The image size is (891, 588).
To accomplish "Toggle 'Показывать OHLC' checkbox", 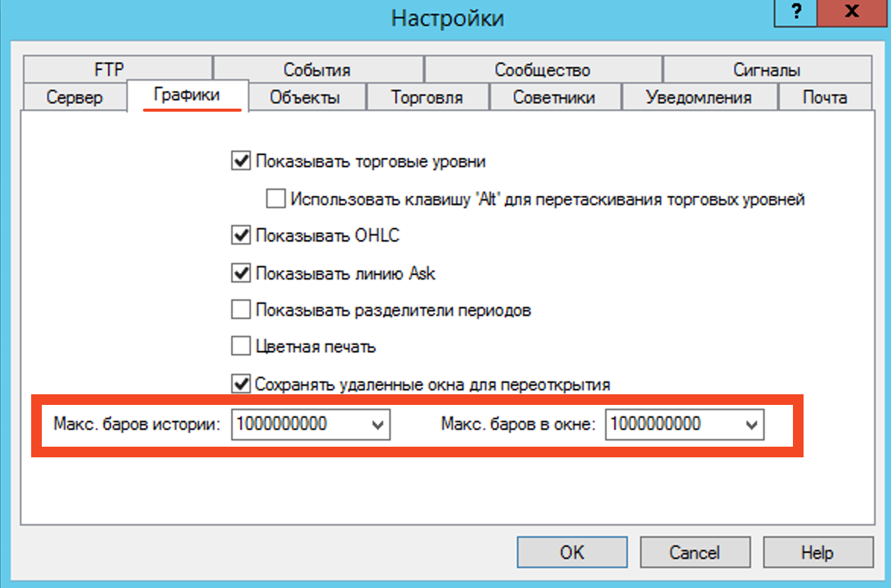I will pyautogui.click(x=241, y=236).
